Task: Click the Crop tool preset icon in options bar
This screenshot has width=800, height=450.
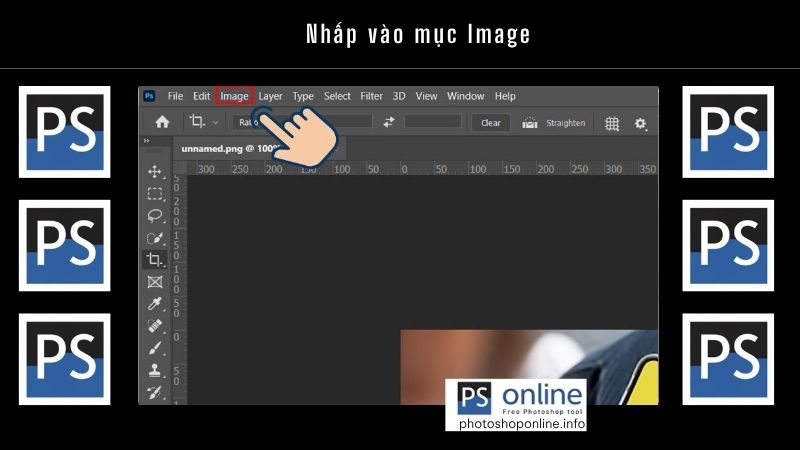Action: (x=197, y=121)
